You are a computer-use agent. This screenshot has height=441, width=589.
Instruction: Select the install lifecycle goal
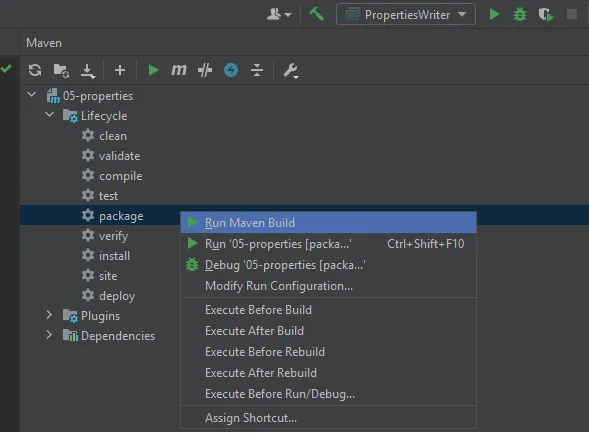pos(114,256)
